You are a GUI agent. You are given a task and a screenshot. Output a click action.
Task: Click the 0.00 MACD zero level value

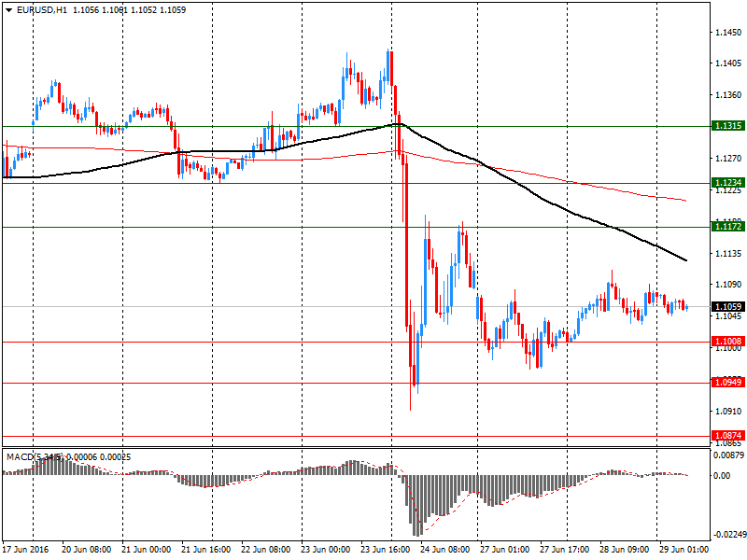click(723, 475)
